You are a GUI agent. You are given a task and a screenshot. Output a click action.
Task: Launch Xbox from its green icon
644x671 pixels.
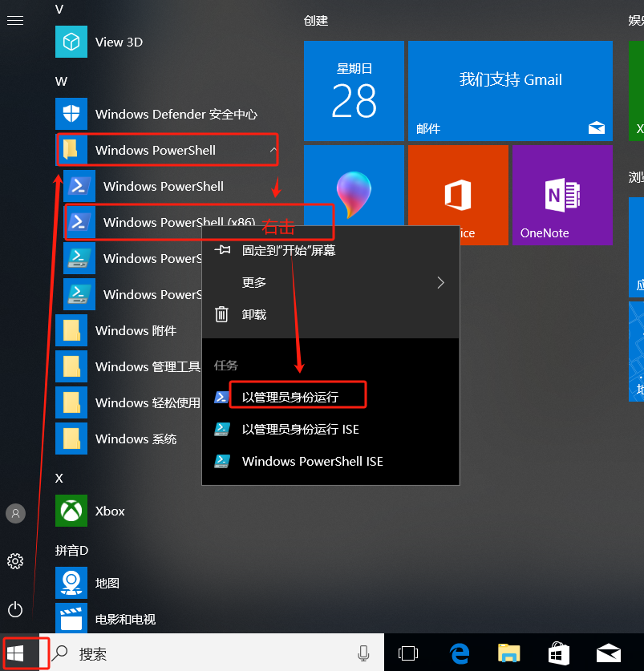[x=71, y=511]
